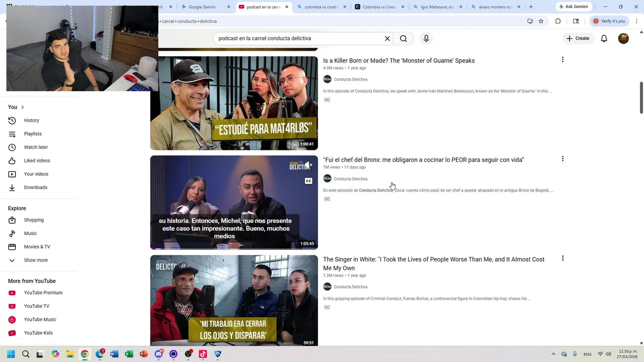Open the 'Is a Killer Born or Made?' title
The height and width of the screenshot is (362, 644).
click(x=398, y=61)
